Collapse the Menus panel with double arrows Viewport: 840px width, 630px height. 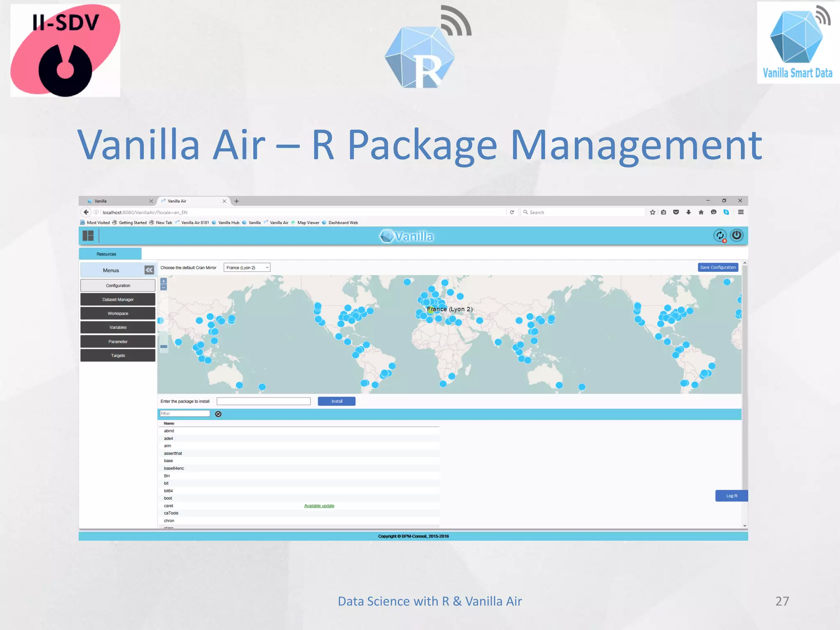tap(149, 270)
